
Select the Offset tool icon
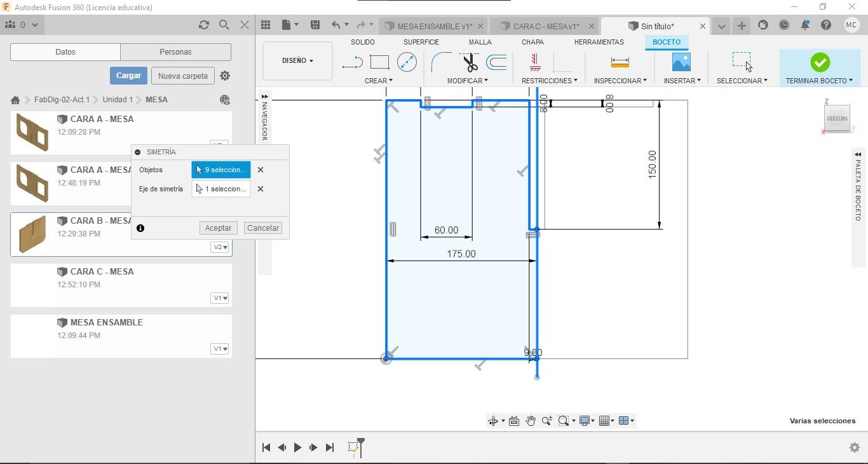click(x=496, y=62)
